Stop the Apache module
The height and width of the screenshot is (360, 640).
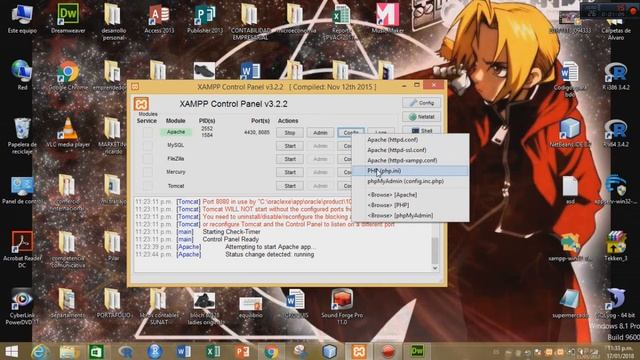click(290, 133)
